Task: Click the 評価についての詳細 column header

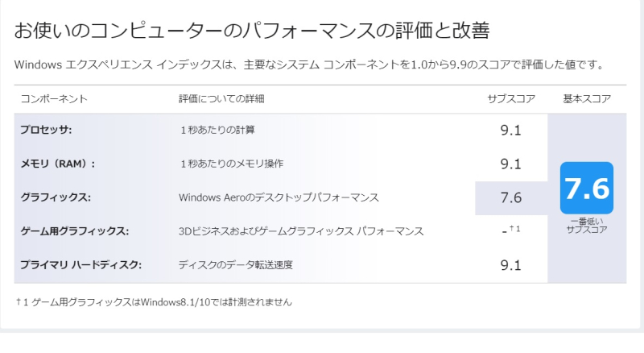Action: 221,99
